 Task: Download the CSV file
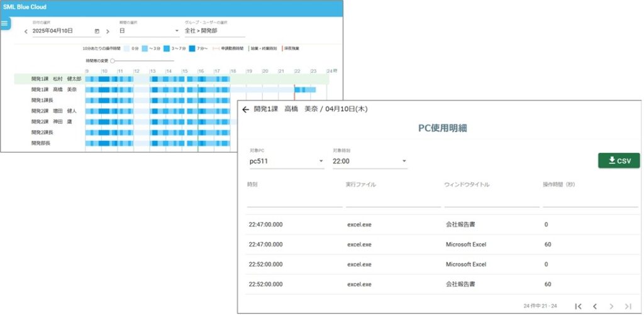tap(618, 160)
